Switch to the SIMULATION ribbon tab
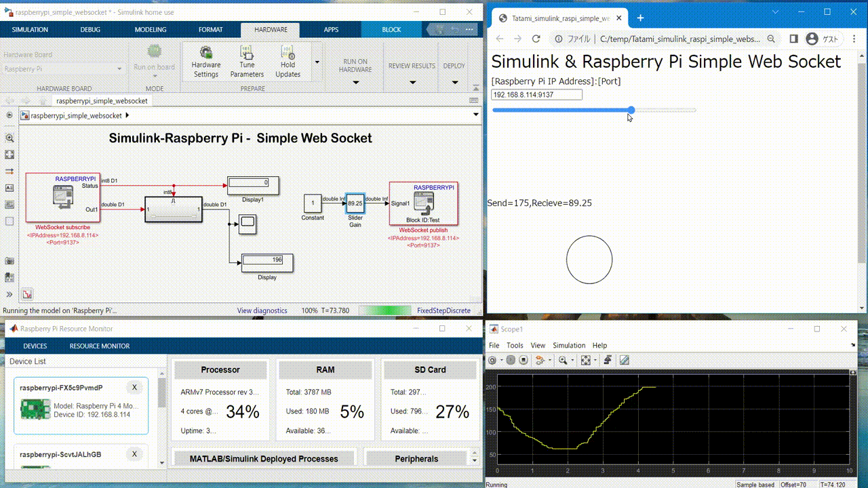The image size is (868, 488). click(30, 30)
